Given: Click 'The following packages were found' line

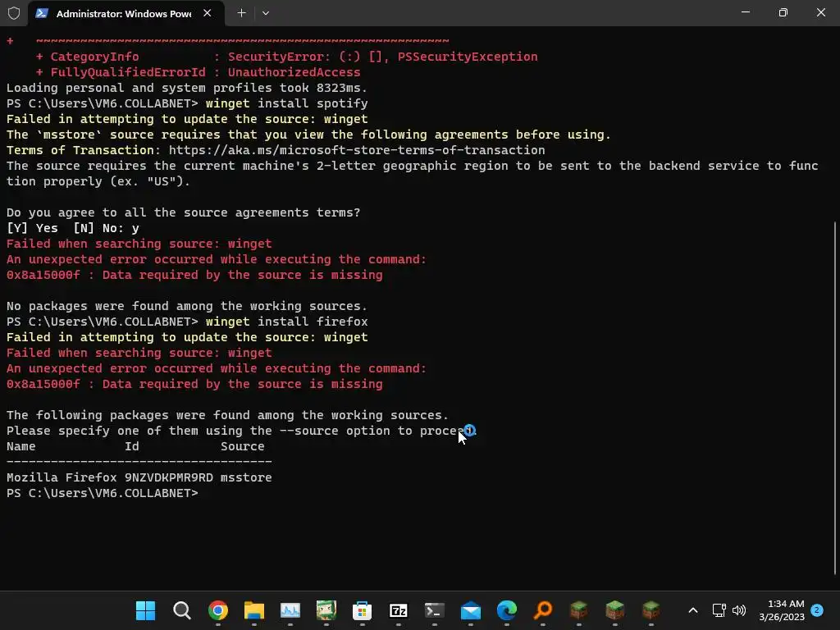Looking at the screenshot, I should pyautogui.click(x=227, y=415).
